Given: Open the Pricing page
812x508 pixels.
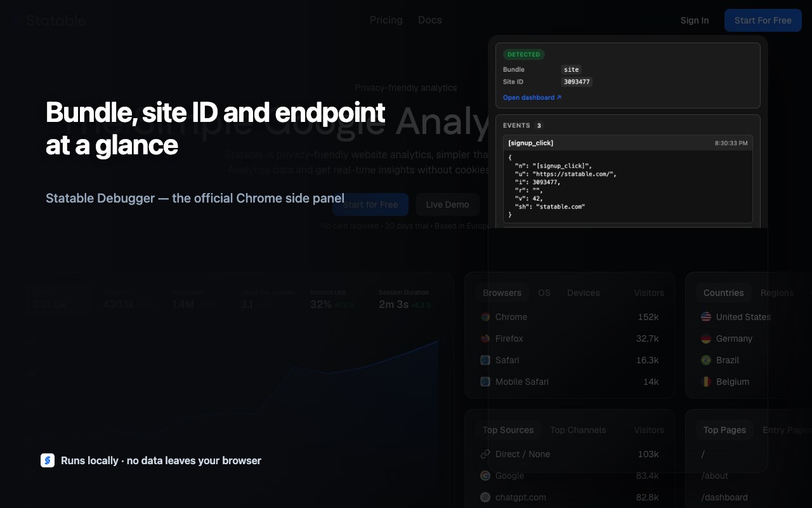Looking at the screenshot, I should [386, 20].
